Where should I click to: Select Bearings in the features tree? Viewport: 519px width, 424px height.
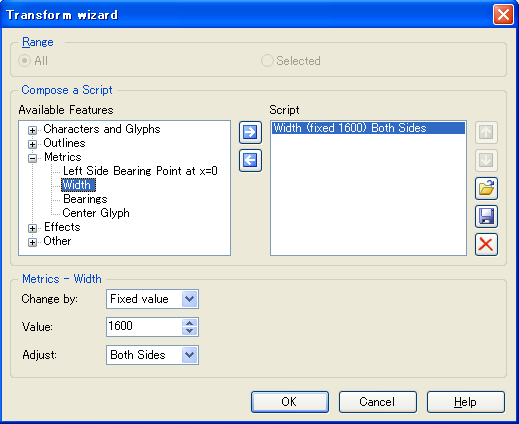point(85,199)
